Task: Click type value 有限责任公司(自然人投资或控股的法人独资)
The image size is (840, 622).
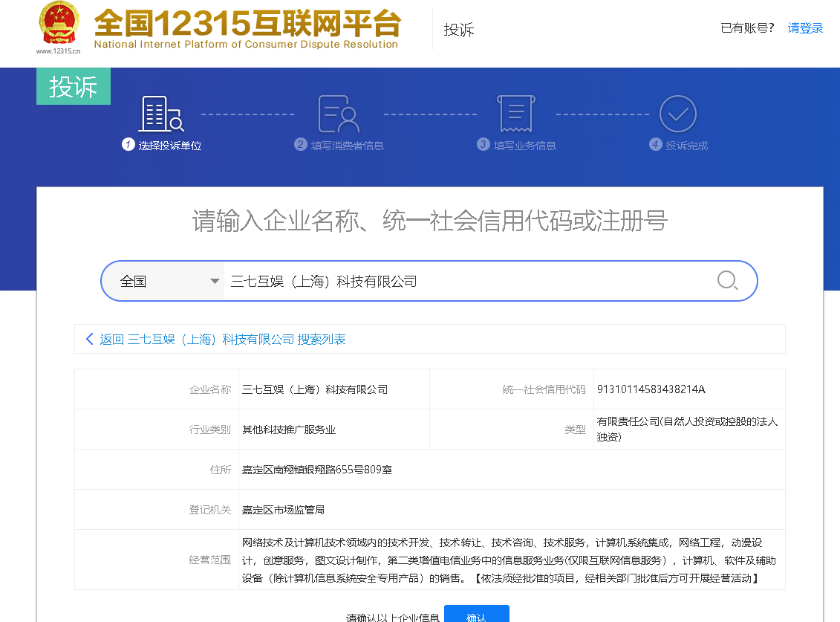Action: point(687,429)
